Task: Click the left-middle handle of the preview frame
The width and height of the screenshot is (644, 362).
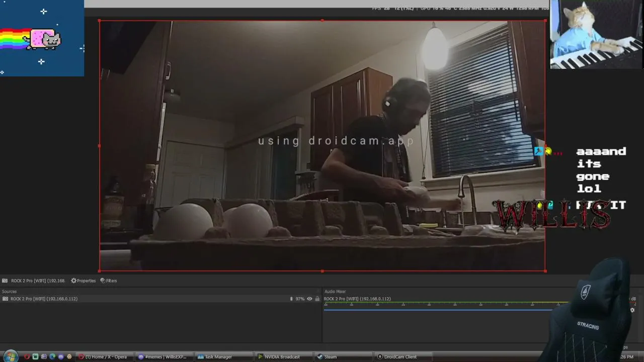Action: point(100,146)
